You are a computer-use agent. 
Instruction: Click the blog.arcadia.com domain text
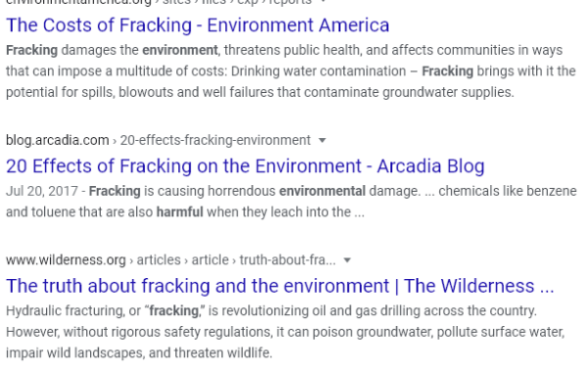(x=58, y=140)
